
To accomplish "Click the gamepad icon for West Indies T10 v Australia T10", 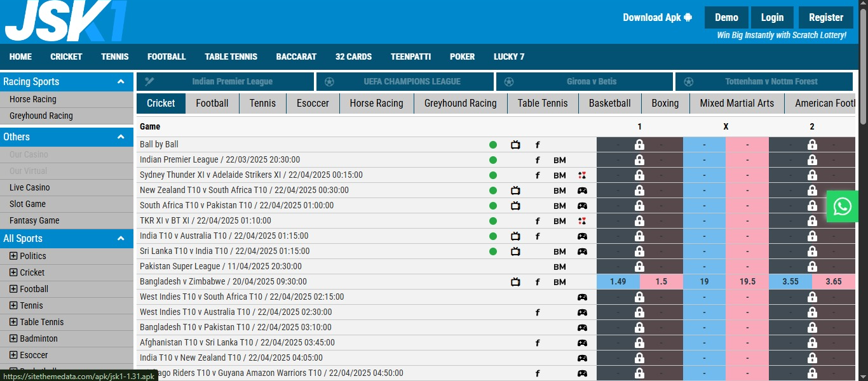I will [582, 312].
